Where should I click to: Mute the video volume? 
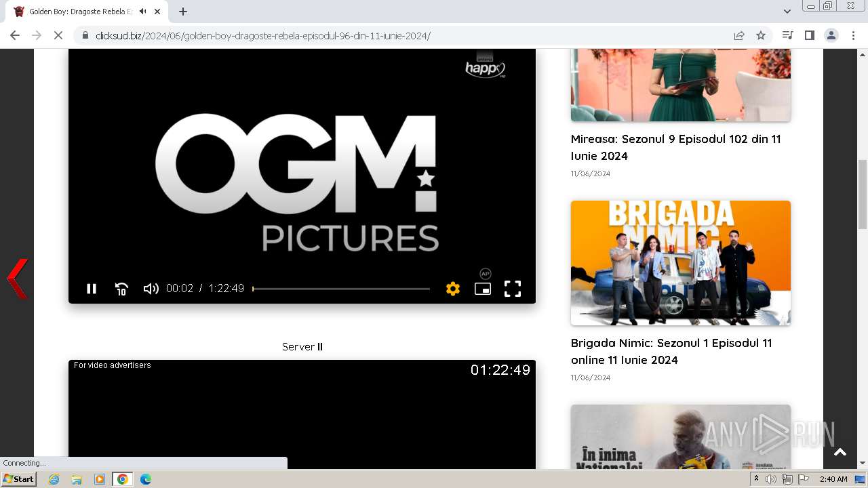151,289
